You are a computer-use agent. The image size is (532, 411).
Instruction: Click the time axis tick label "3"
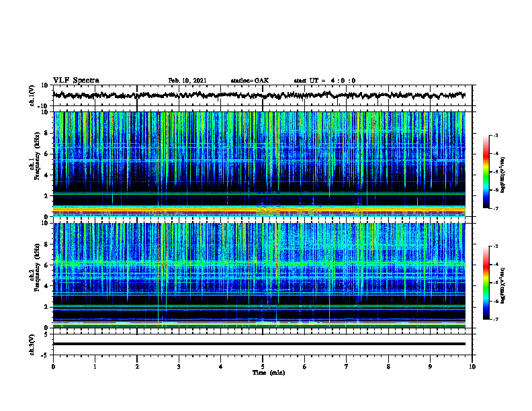179,367
